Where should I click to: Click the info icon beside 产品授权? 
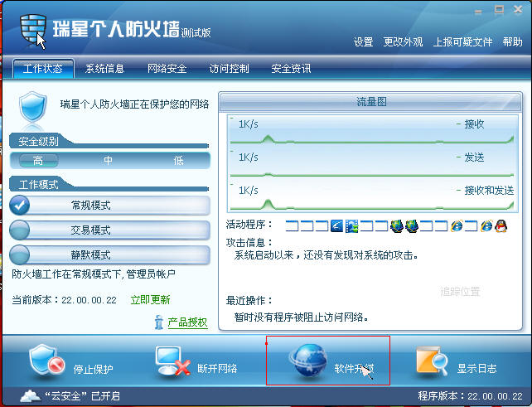click(159, 322)
